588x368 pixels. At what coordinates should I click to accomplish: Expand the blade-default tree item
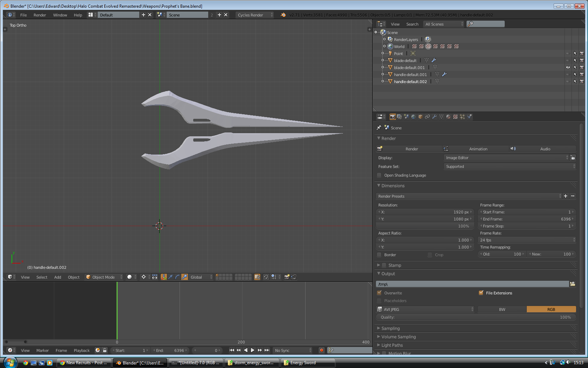pyautogui.click(x=383, y=60)
